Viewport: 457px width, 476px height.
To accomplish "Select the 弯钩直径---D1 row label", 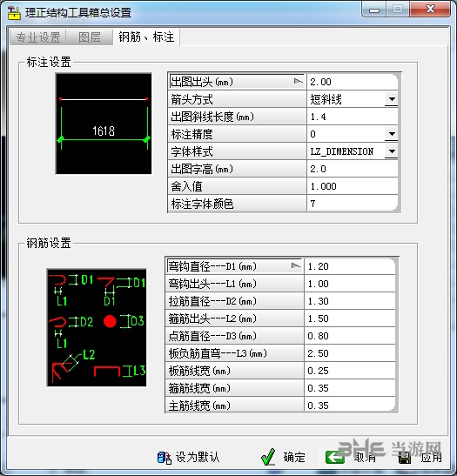I will pyautogui.click(x=235, y=266).
